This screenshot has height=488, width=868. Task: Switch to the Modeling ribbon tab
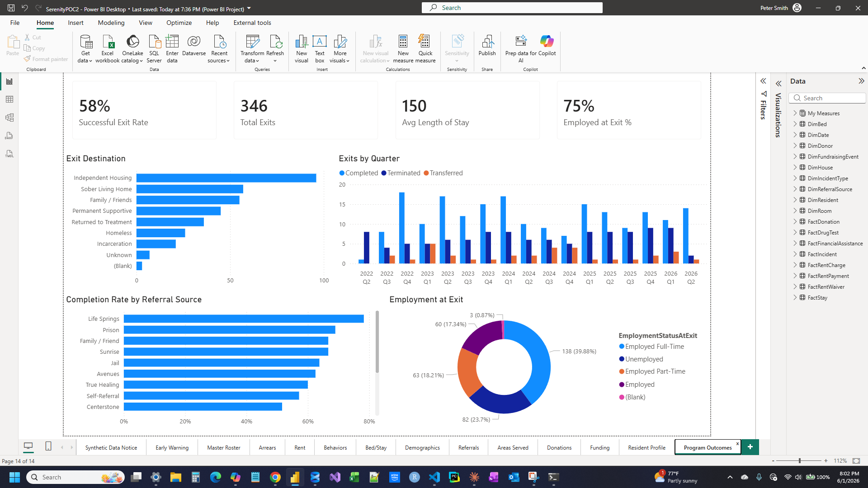pos(111,23)
